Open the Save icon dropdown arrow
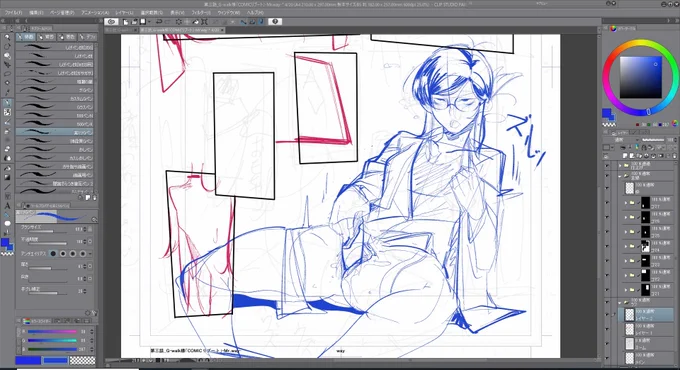Screen dimensions: 680x370 coord(149,21)
